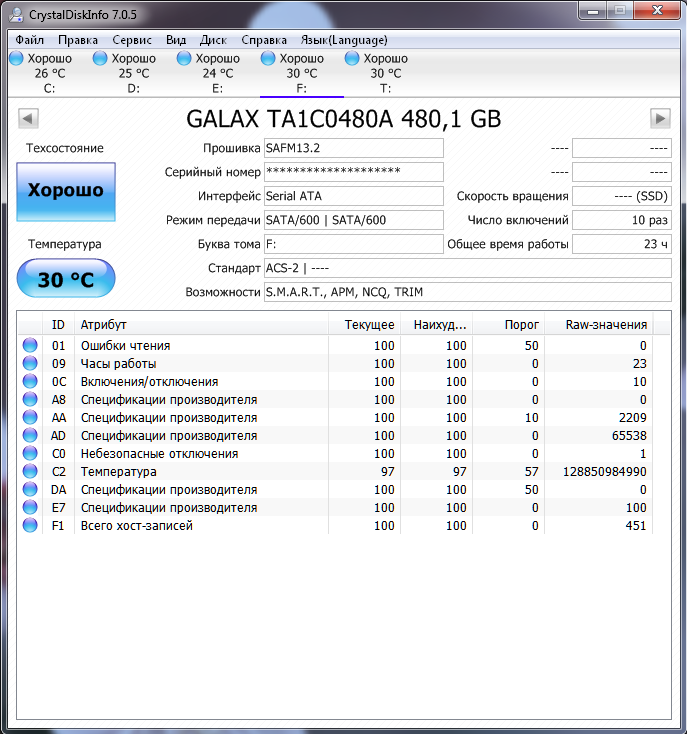Click status orb for attribute AD

click(x=30, y=435)
